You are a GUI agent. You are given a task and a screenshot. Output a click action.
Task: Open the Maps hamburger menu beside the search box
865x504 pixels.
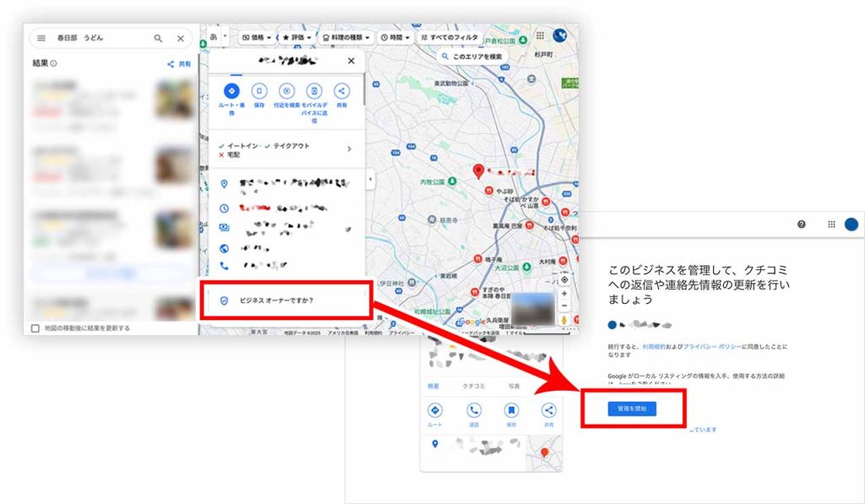[41, 38]
